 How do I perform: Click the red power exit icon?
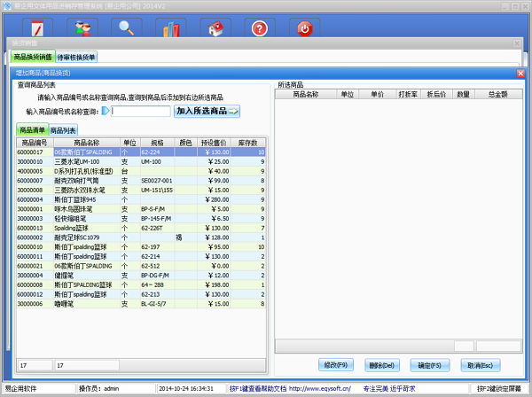pyautogui.click(x=305, y=28)
